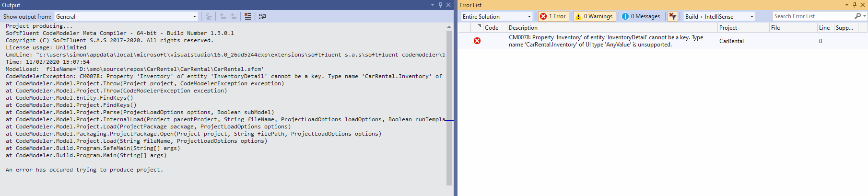Close the Error List panel
The image size is (868, 196).
pyautogui.click(x=863, y=5)
